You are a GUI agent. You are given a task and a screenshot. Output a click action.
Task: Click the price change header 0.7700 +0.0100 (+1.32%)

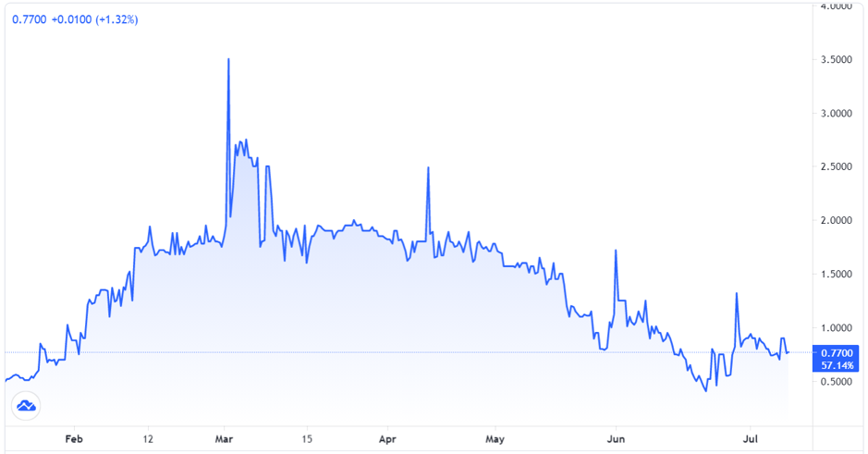[x=75, y=20]
